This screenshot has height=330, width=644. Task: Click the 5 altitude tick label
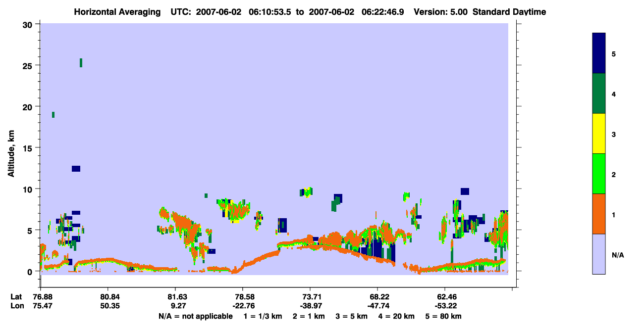coord(31,230)
